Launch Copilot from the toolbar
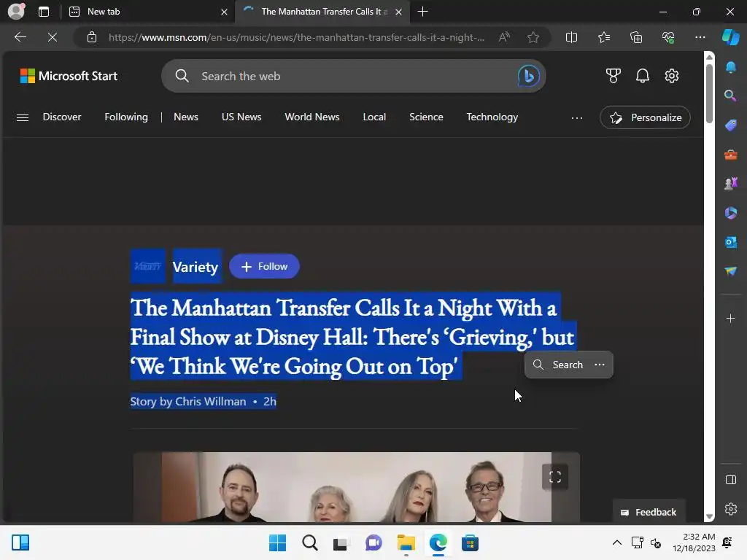The height and width of the screenshot is (560, 747). pyautogui.click(x=730, y=37)
